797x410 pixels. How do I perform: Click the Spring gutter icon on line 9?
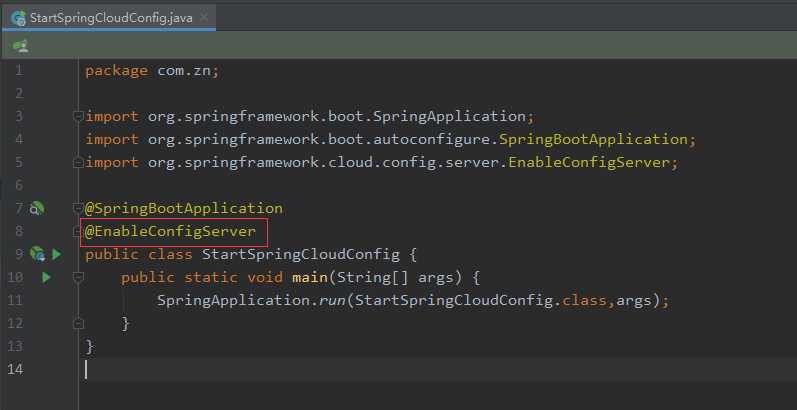[37, 254]
